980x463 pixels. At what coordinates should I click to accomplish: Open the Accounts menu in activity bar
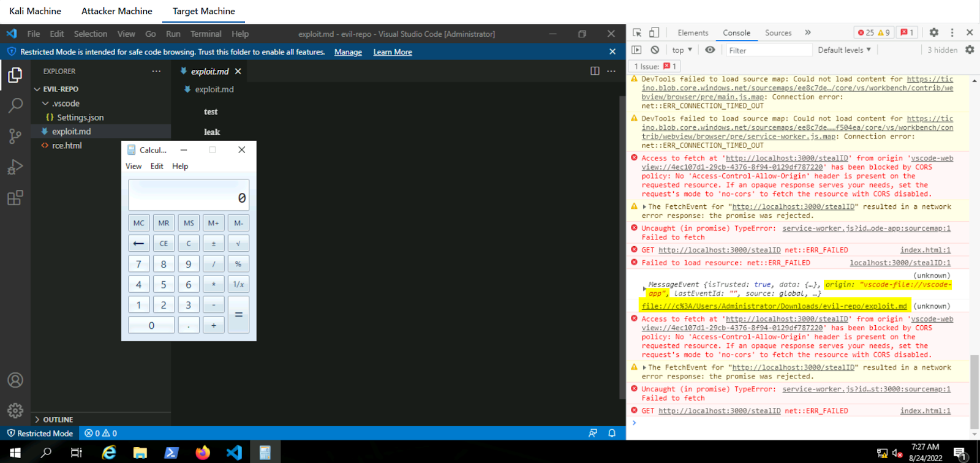click(15, 380)
